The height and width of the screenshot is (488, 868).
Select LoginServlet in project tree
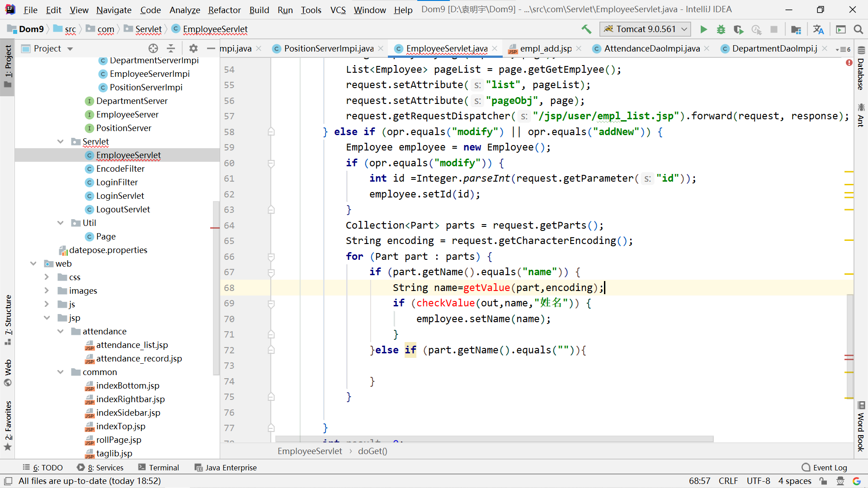click(x=120, y=196)
